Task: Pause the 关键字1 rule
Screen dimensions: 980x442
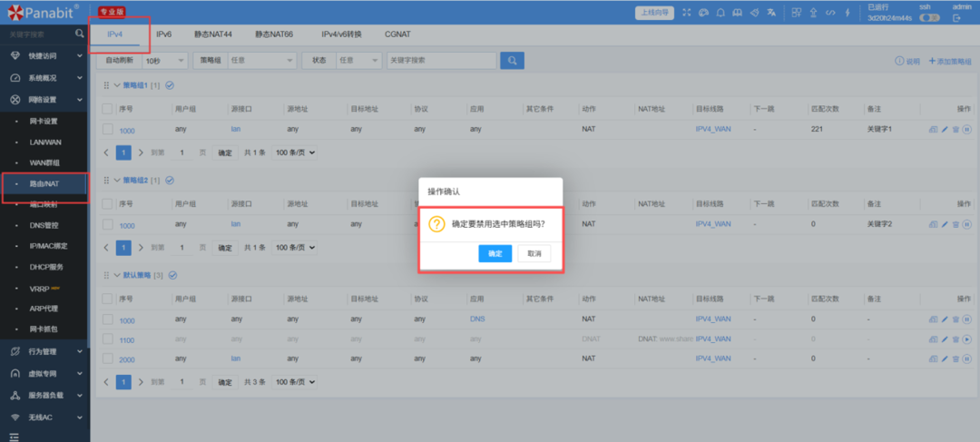Action: 966,130
